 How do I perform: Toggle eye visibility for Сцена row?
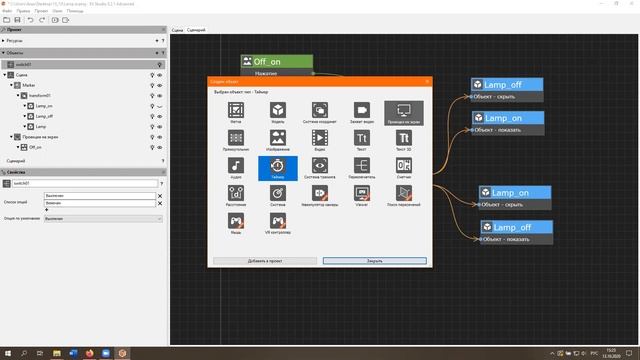point(160,75)
